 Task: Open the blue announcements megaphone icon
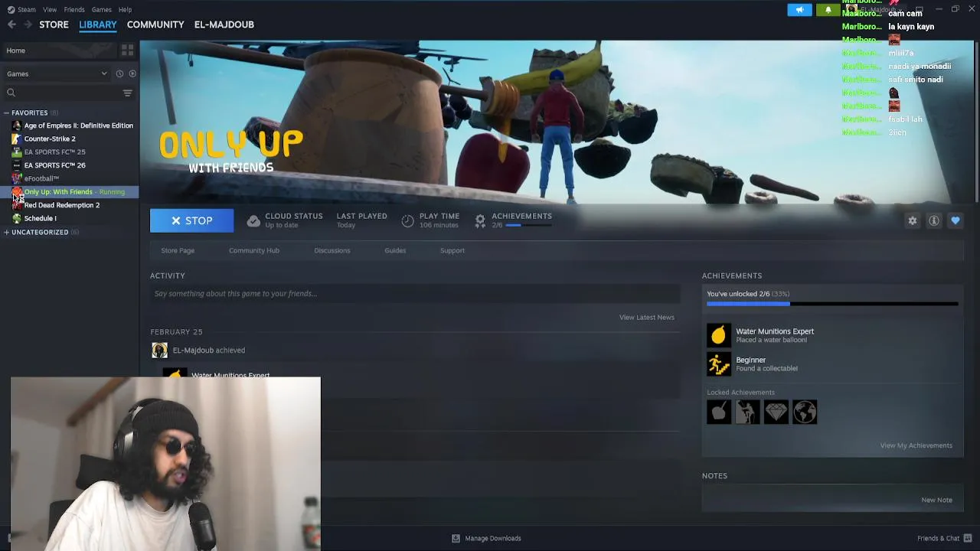[799, 10]
